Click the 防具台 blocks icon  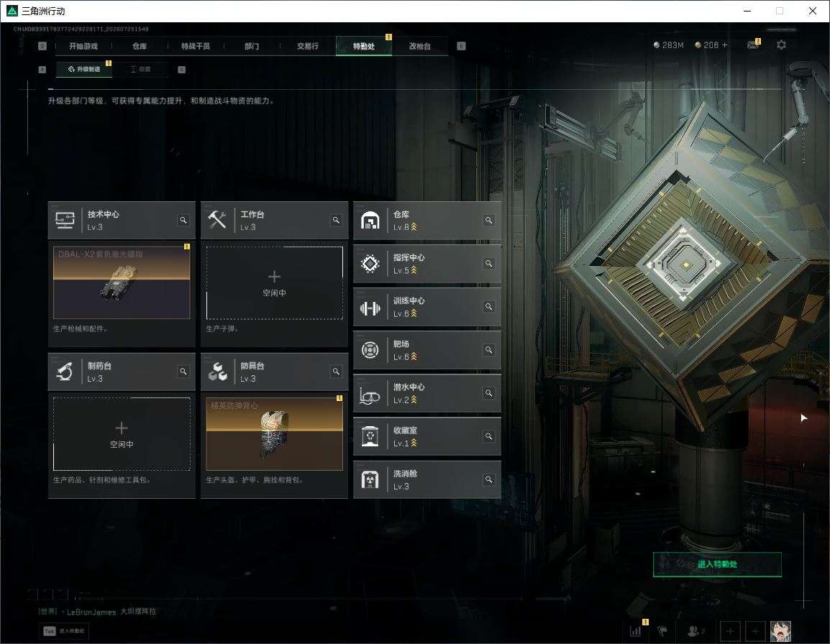[x=217, y=372]
